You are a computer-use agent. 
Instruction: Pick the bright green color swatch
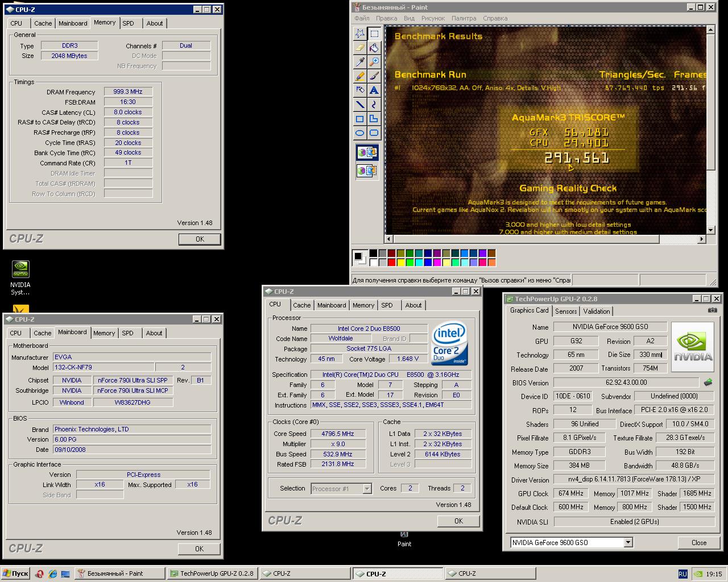409,262
